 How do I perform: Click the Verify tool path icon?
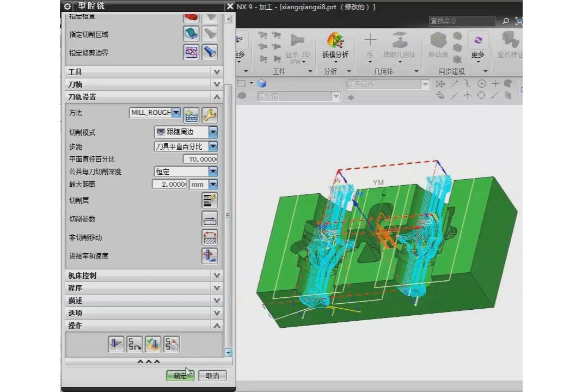pos(153,344)
